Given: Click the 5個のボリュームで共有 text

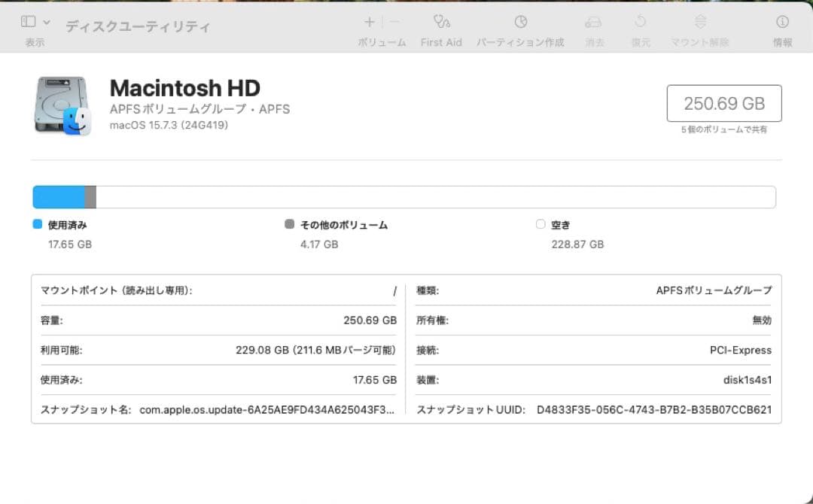Looking at the screenshot, I should point(723,129).
